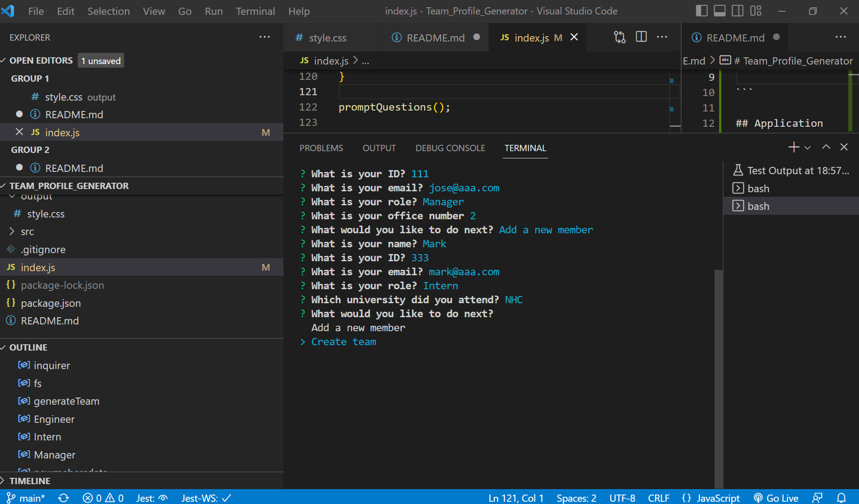The width and height of the screenshot is (859, 504).
Task: Open terminal launch profile dropdown
Action: pos(808,148)
